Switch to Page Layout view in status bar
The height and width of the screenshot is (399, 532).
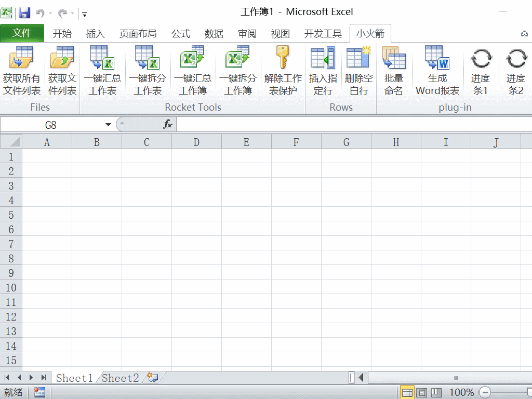[x=422, y=393]
